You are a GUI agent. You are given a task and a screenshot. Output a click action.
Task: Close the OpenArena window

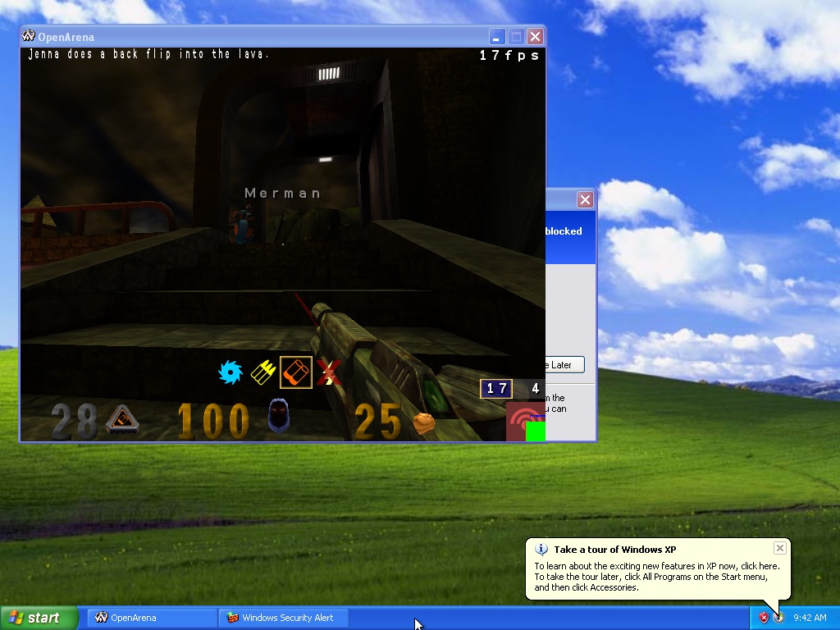tap(535, 37)
